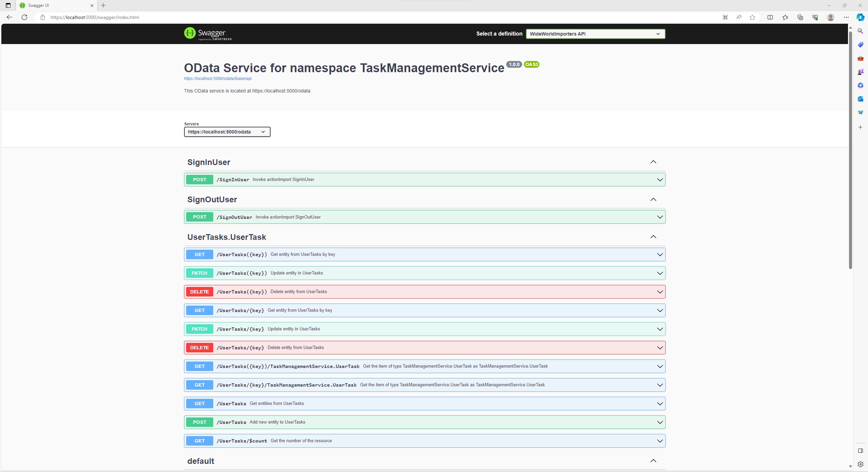The width and height of the screenshot is (868, 472).
Task: Collapse the default section
Action: click(653, 461)
